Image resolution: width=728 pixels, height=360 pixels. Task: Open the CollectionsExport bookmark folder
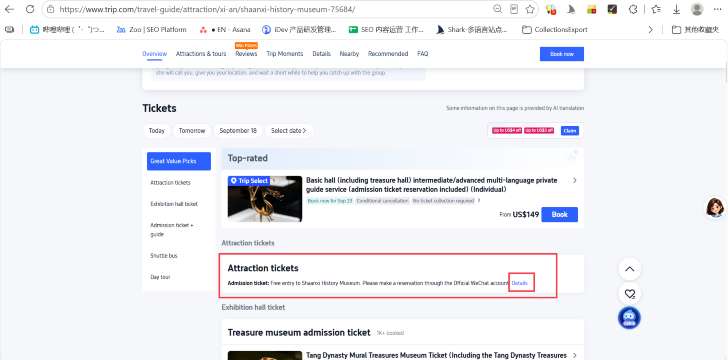point(555,30)
